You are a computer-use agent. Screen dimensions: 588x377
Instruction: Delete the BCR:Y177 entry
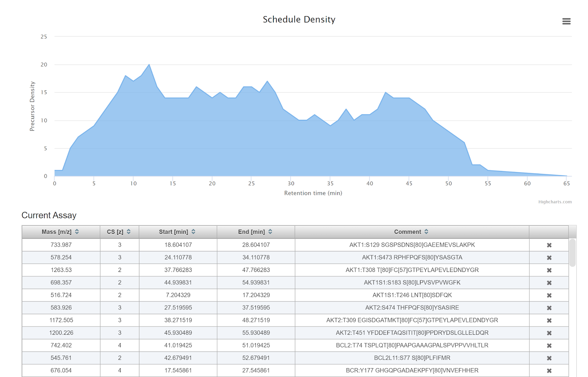tap(549, 370)
